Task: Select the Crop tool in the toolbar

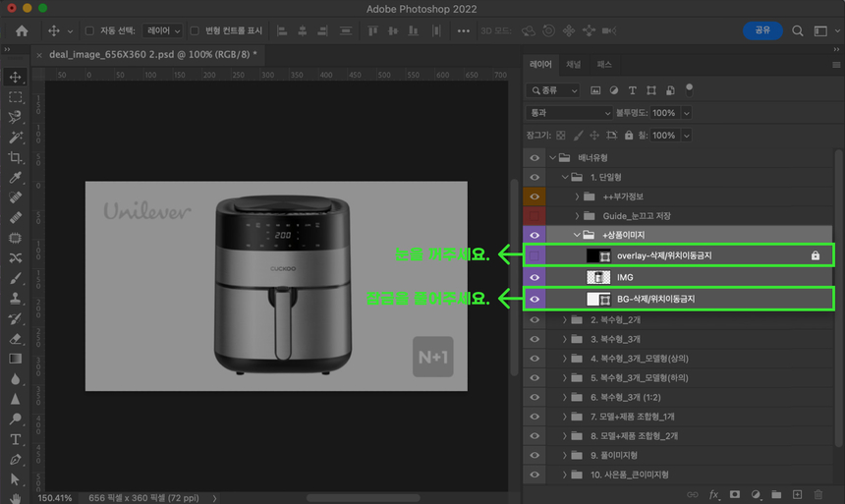Action: click(x=15, y=158)
